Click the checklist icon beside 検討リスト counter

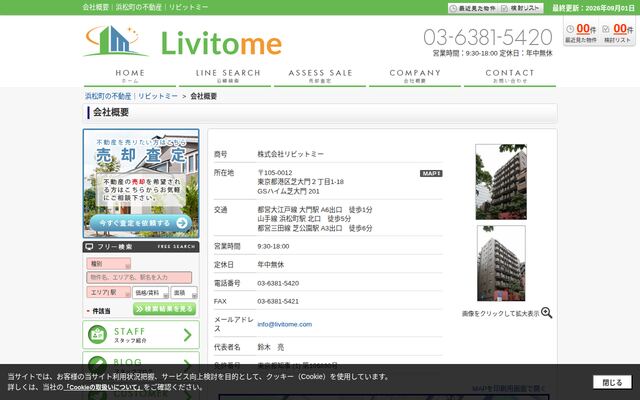tap(606, 29)
